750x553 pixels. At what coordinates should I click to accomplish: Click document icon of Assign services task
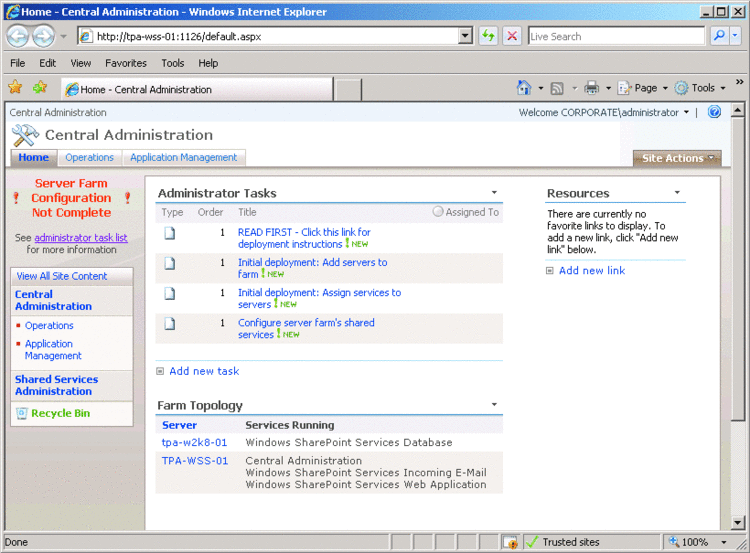[x=170, y=294]
